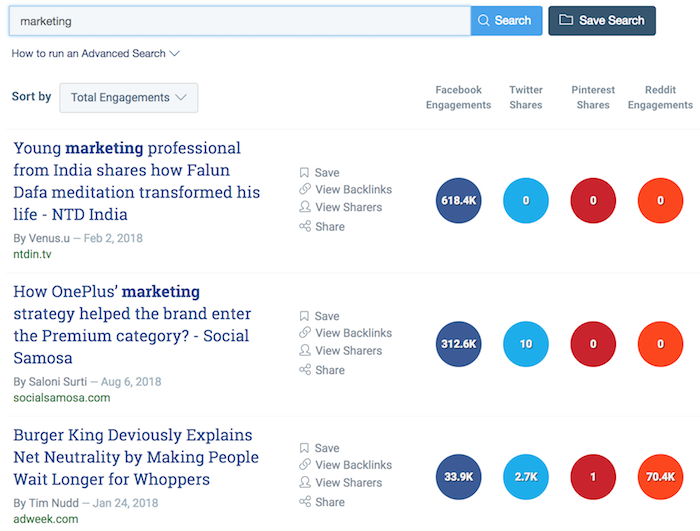
Task: Open the ntdin.tv domain link
Action: (32, 254)
